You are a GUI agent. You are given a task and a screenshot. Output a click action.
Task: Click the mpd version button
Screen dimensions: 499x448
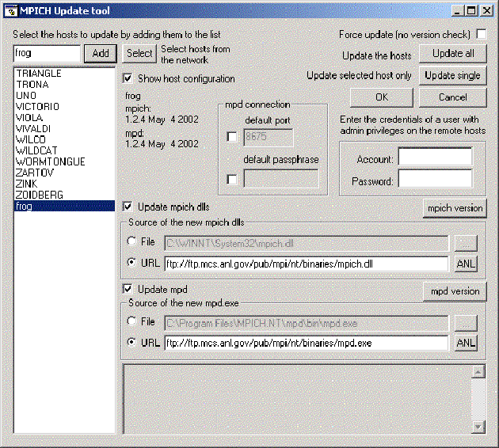click(455, 291)
